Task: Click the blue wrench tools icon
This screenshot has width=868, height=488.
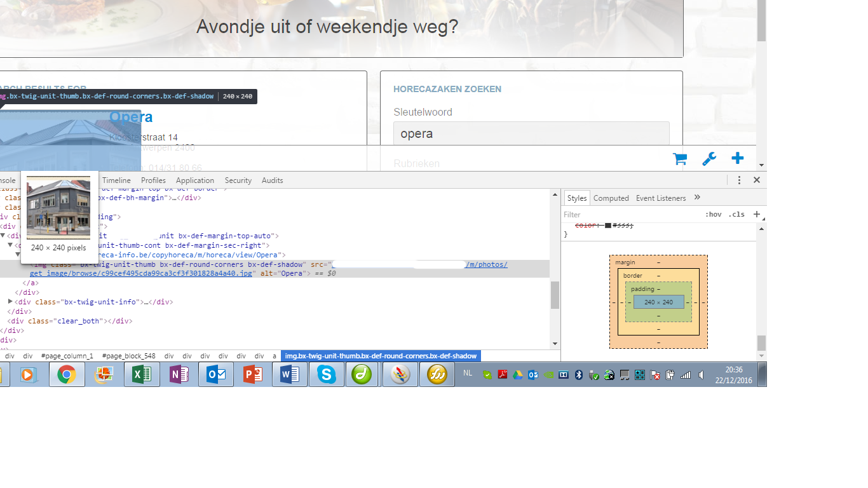Action: tap(709, 159)
